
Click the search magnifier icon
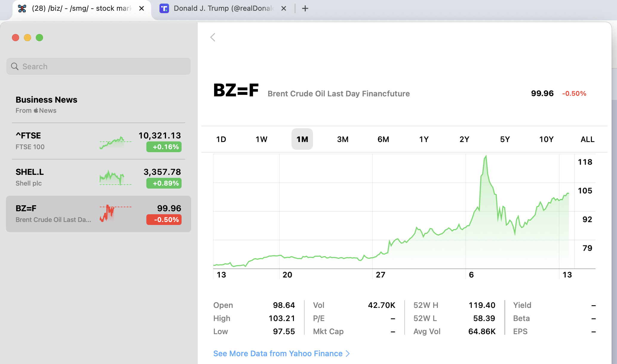coord(15,66)
